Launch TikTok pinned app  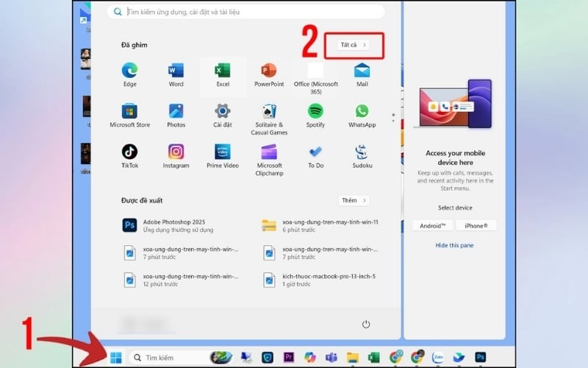tap(130, 156)
